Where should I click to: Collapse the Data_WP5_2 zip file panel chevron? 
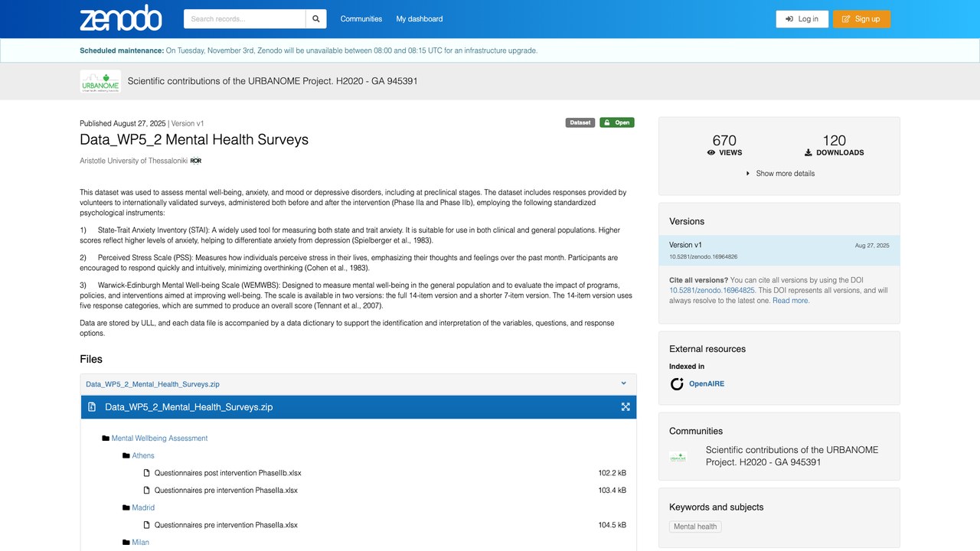[624, 383]
